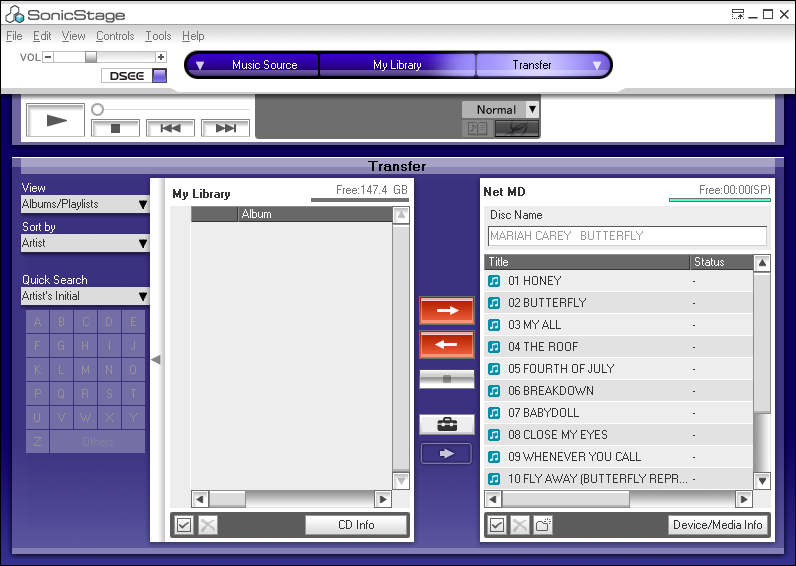Expand the Sort by Artist dropdown
796x566 pixels.
85,243
